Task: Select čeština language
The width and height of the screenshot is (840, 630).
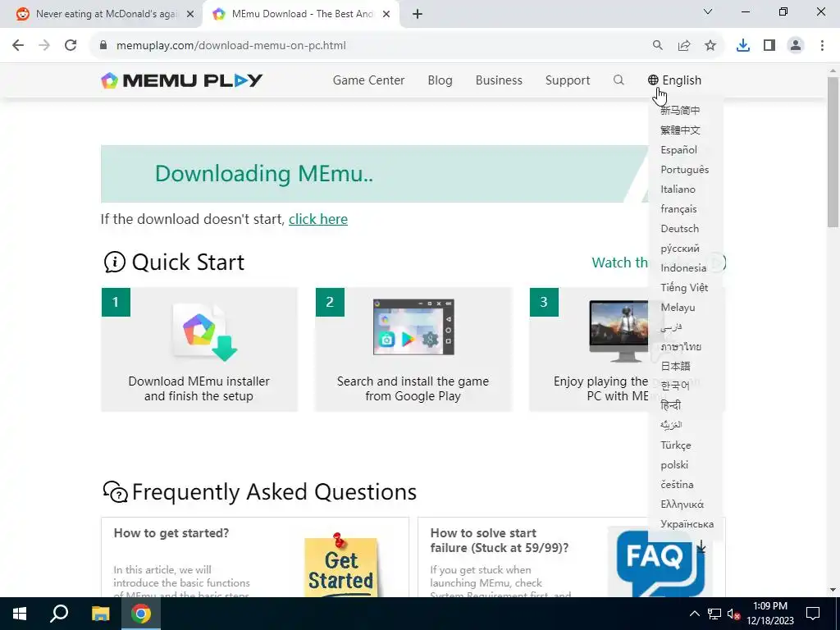Action: pos(677,484)
